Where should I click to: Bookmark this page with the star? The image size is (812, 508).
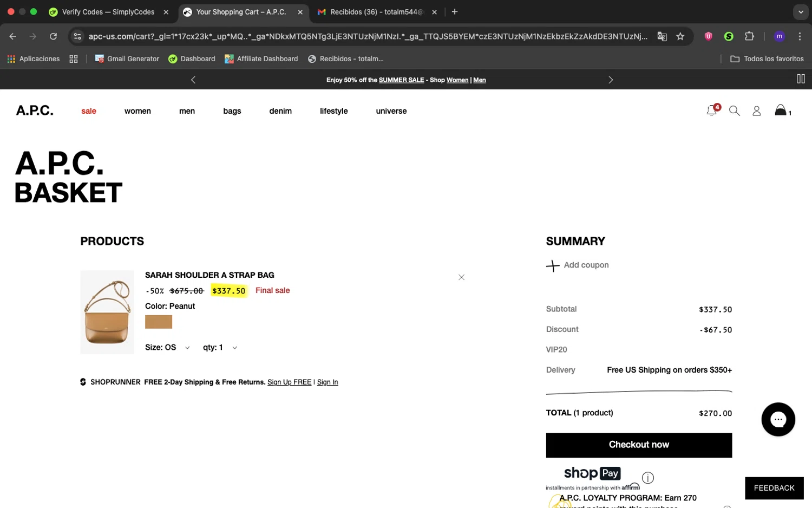point(680,36)
